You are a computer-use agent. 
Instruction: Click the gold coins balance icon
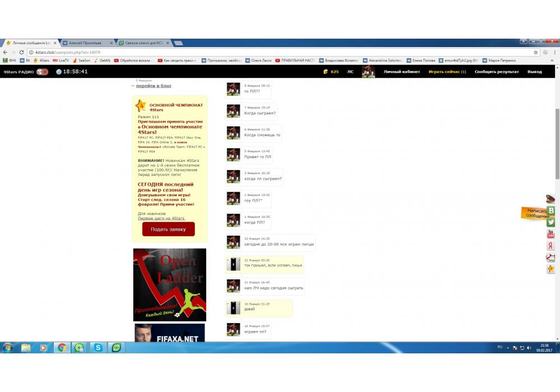coord(325,72)
